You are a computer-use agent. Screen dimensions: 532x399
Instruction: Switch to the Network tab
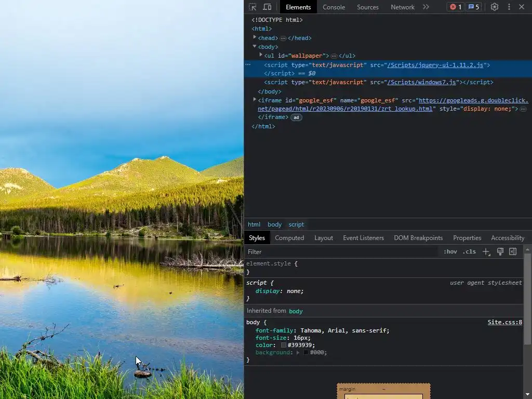(x=403, y=7)
